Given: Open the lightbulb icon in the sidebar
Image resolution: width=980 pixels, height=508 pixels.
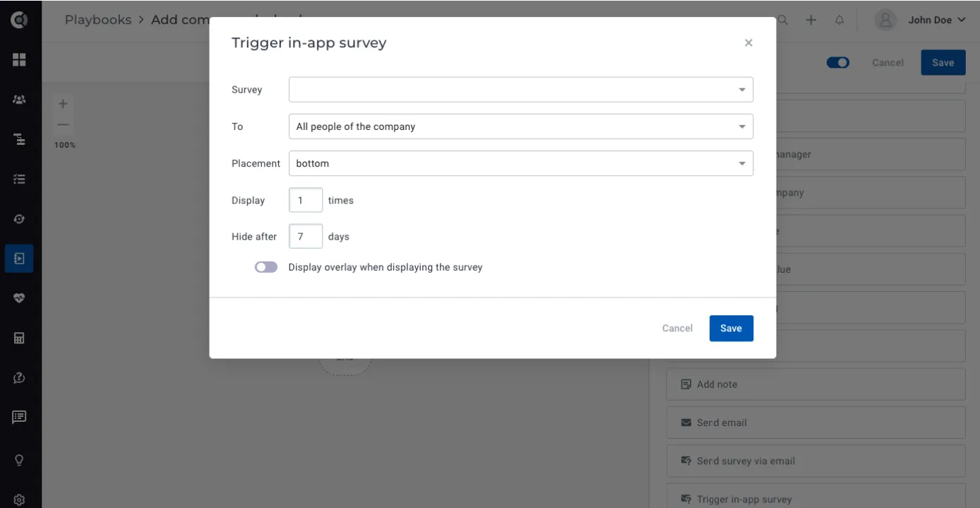Looking at the screenshot, I should coord(19,460).
